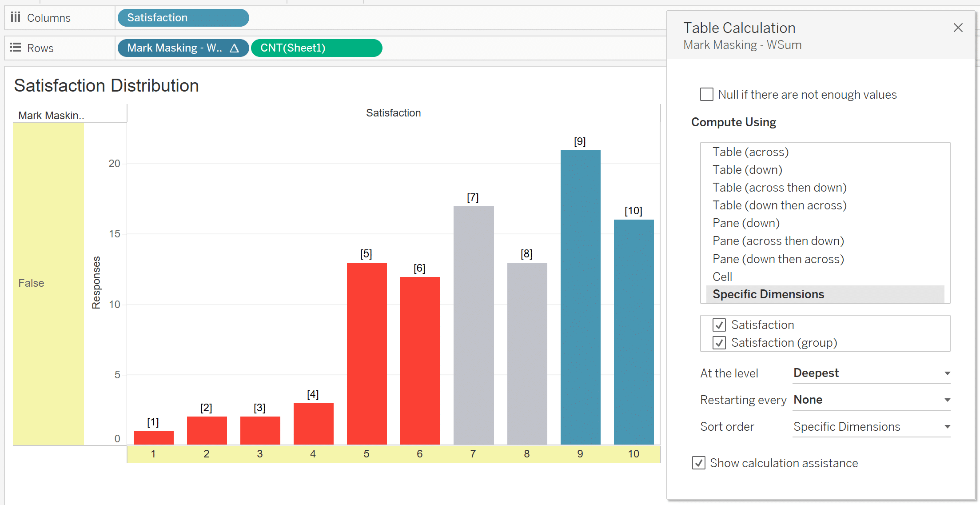
Task: Open the At the level Deepest dropdown
Action: pyautogui.click(x=868, y=373)
